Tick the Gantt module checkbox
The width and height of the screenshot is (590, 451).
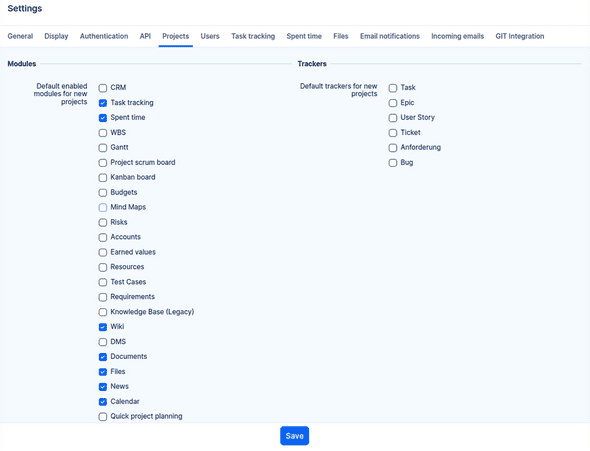tap(103, 147)
